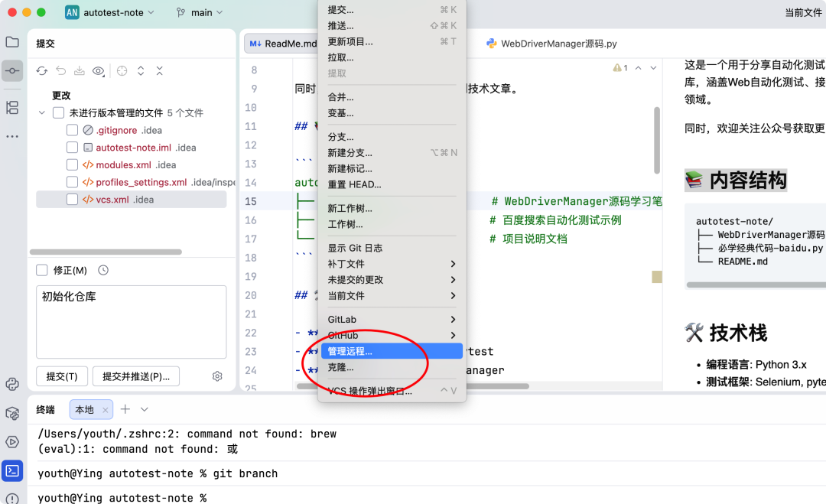Select the vcs.xml file row
The width and height of the screenshot is (826, 504).
[x=132, y=200]
